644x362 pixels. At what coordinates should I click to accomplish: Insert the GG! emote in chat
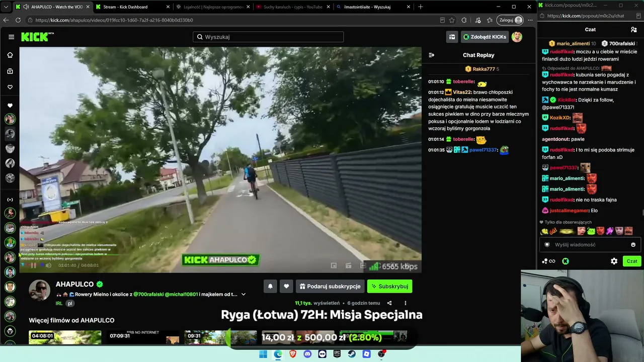coord(553,231)
